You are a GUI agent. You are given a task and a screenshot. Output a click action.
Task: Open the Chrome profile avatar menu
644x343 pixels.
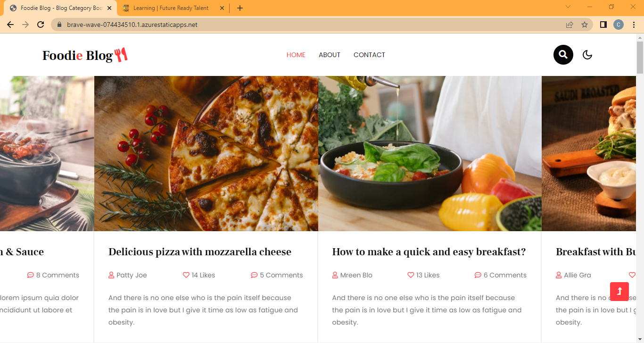(x=618, y=25)
